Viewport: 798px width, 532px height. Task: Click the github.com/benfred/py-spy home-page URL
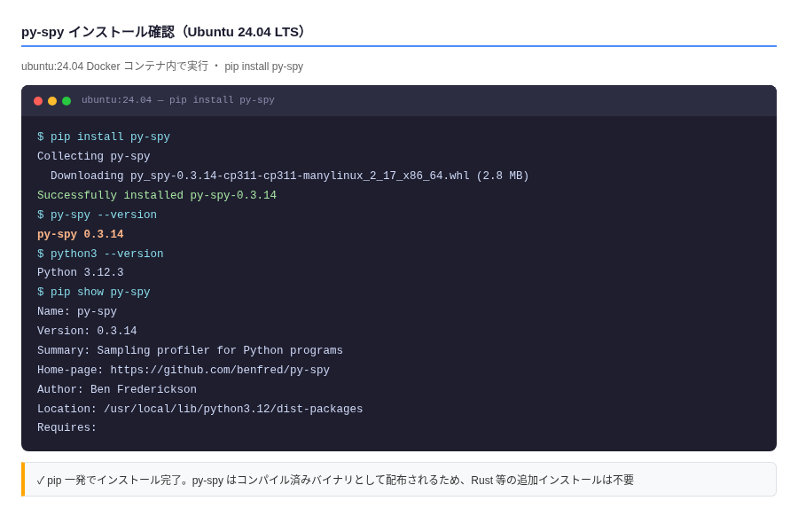[x=220, y=370]
